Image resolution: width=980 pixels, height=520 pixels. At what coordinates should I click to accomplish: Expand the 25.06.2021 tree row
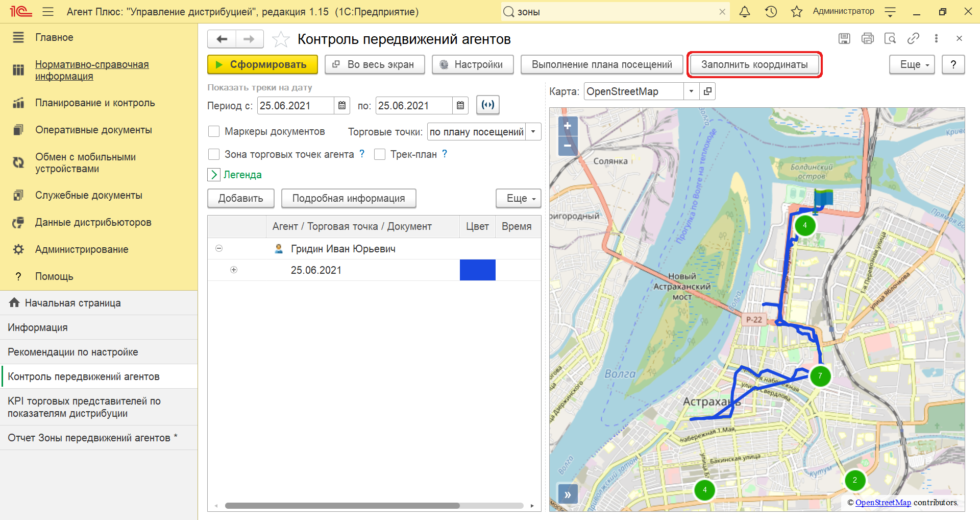tap(234, 270)
